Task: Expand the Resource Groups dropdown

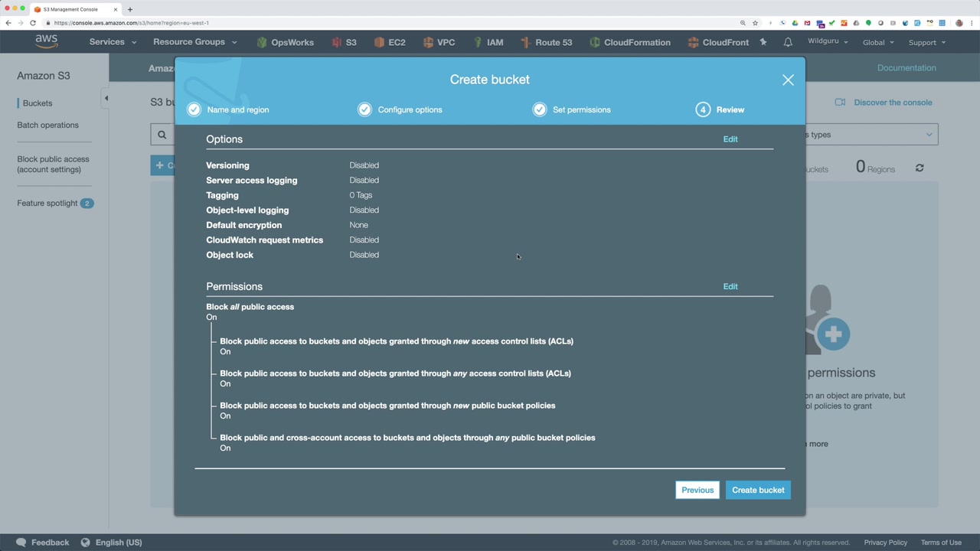Action: click(195, 42)
